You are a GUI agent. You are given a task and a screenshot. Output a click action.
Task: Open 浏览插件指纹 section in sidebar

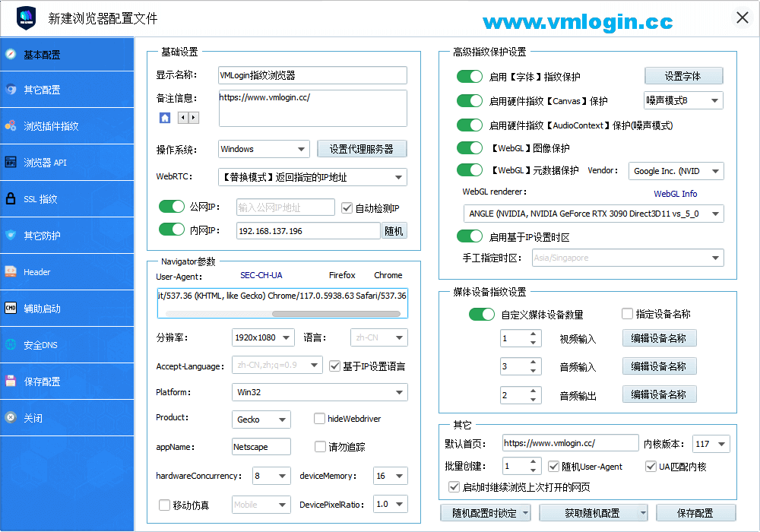point(67,126)
